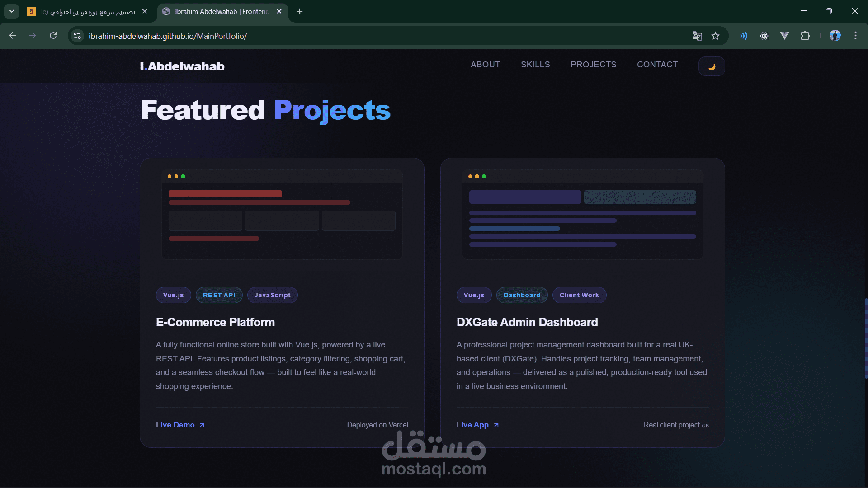868x488 pixels.
Task: Click the page vertical scrollbar thumb
Action: [x=865, y=338]
